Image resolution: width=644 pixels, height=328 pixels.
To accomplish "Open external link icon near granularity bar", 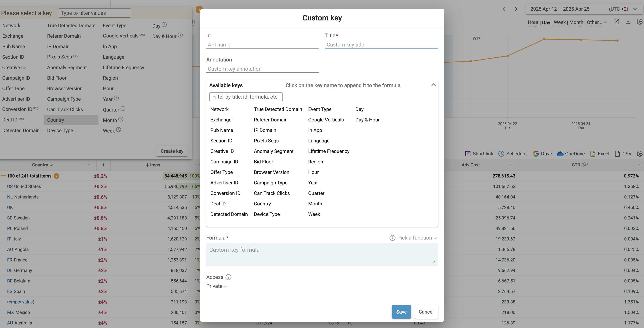I will pyautogui.click(x=616, y=22).
